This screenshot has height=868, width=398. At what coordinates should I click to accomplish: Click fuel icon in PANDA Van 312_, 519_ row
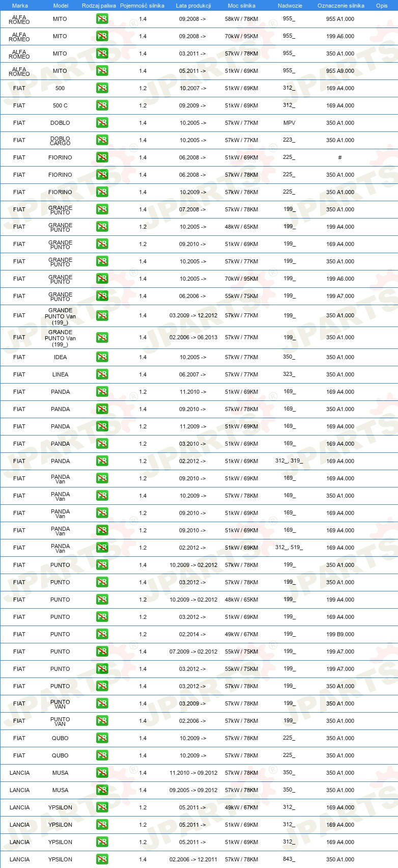pyautogui.click(x=102, y=548)
